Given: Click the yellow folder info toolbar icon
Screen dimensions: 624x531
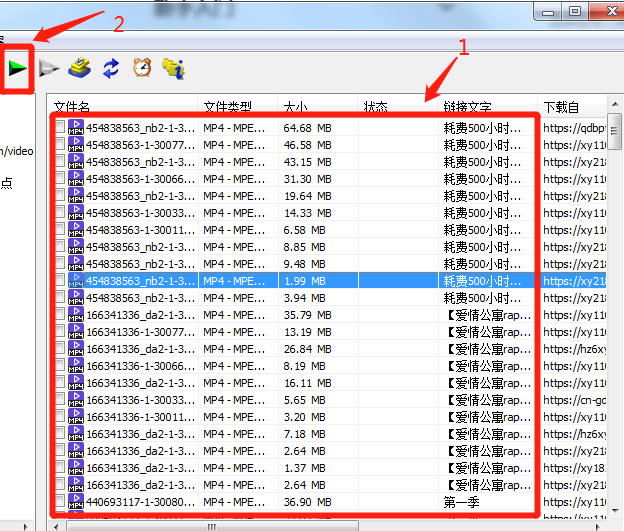Looking at the screenshot, I should (174, 68).
